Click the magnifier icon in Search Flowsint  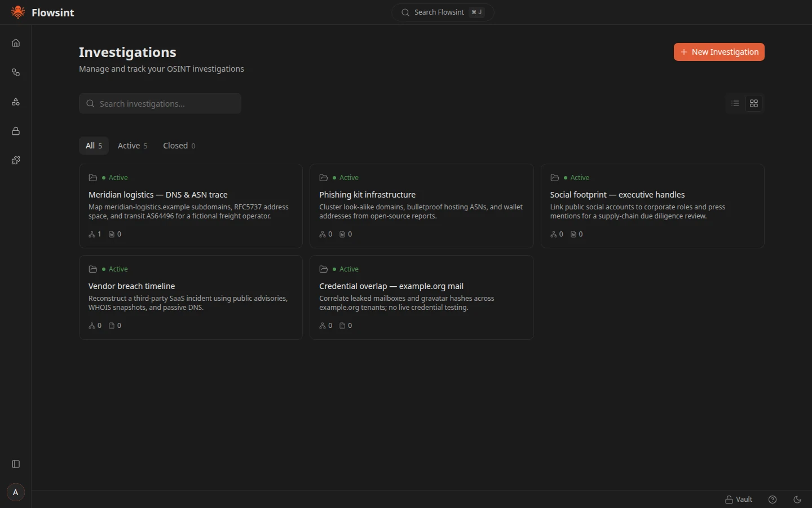pyautogui.click(x=405, y=12)
